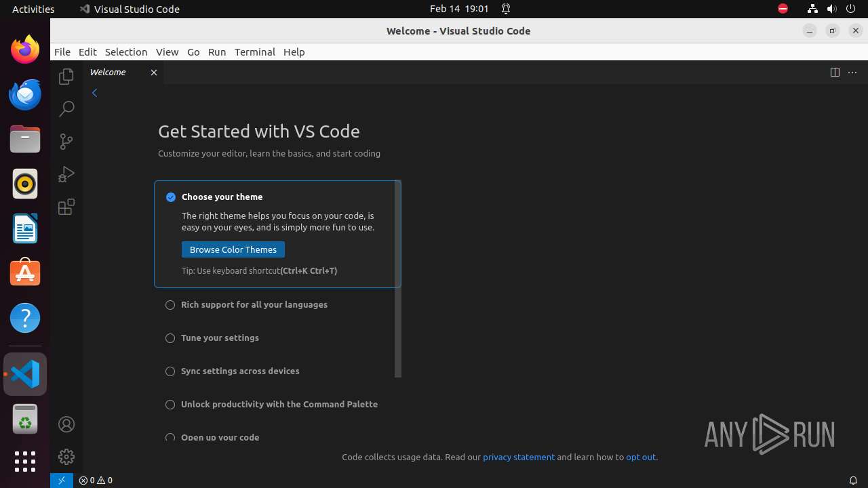Open the Terminal menu
Screen dimensions: 868x488
pyautogui.click(x=255, y=52)
